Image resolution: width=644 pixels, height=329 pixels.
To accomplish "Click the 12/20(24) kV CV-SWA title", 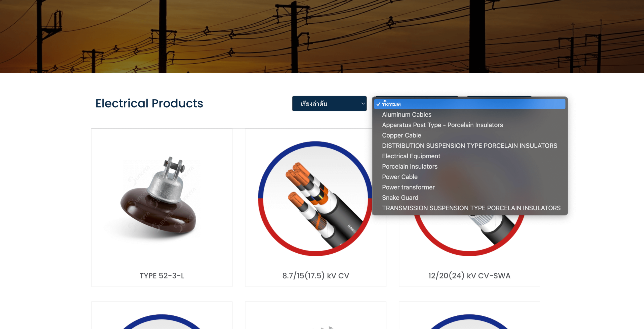I will [x=469, y=276].
